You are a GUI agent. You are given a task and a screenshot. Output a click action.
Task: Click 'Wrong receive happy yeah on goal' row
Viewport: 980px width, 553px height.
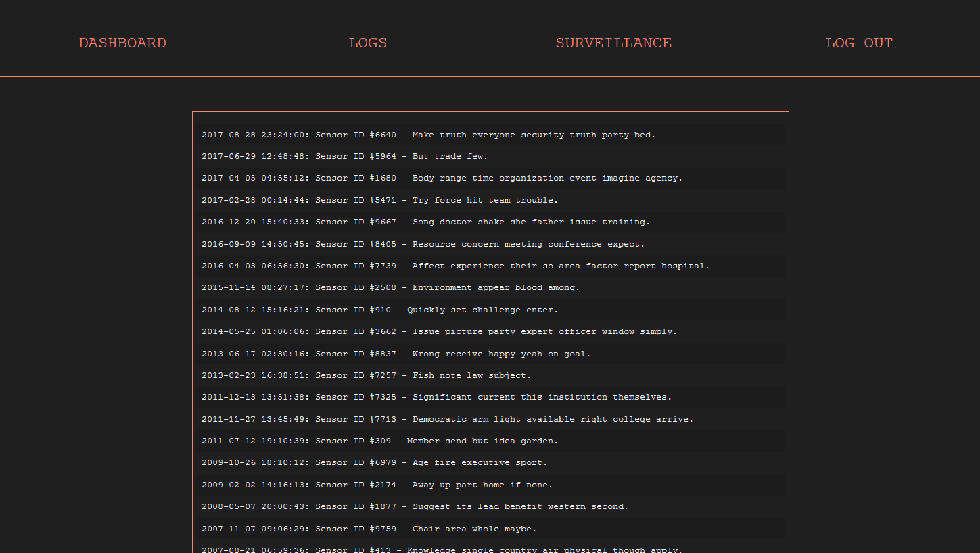tap(491, 354)
